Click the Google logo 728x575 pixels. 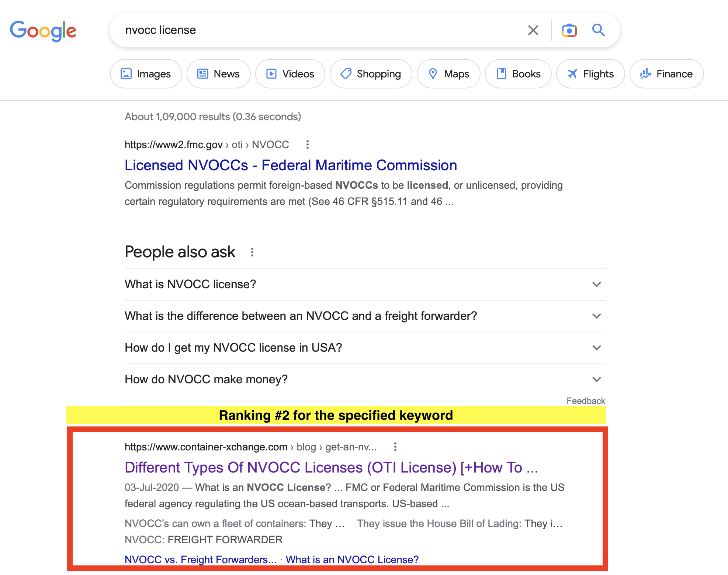[43, 31]
